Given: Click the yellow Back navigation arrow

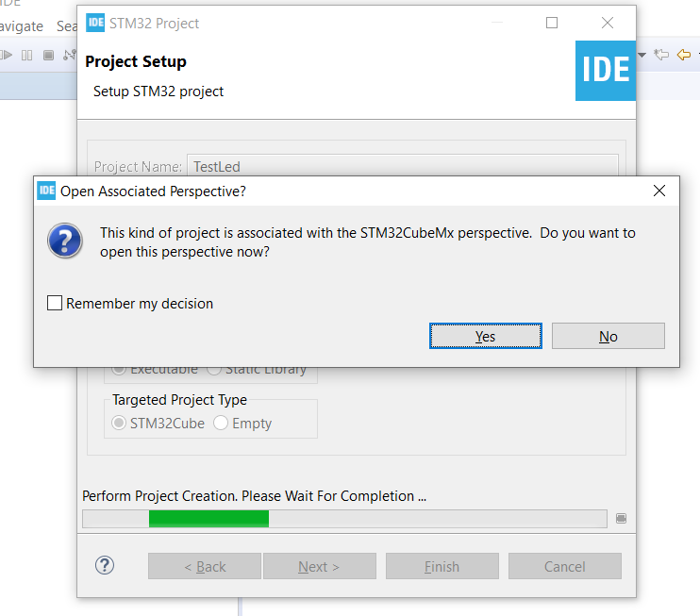Looking at the screenshot, I should [683, 55].
